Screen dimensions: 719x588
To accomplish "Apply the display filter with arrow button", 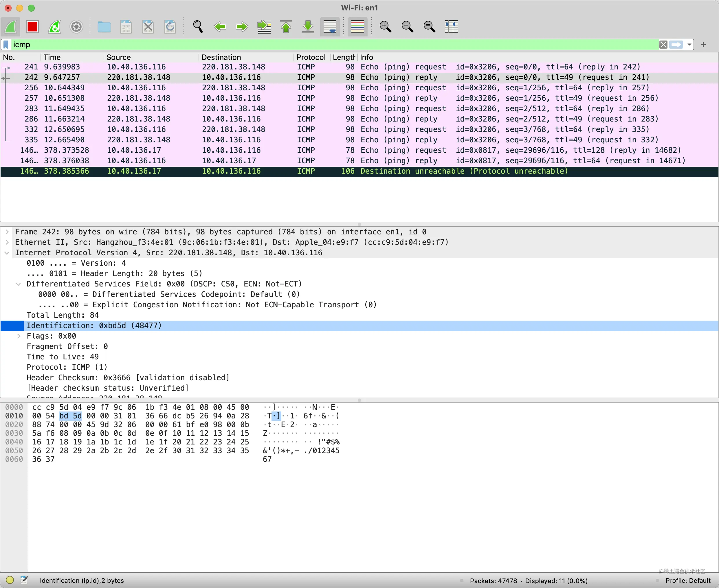I will point(676,44).
